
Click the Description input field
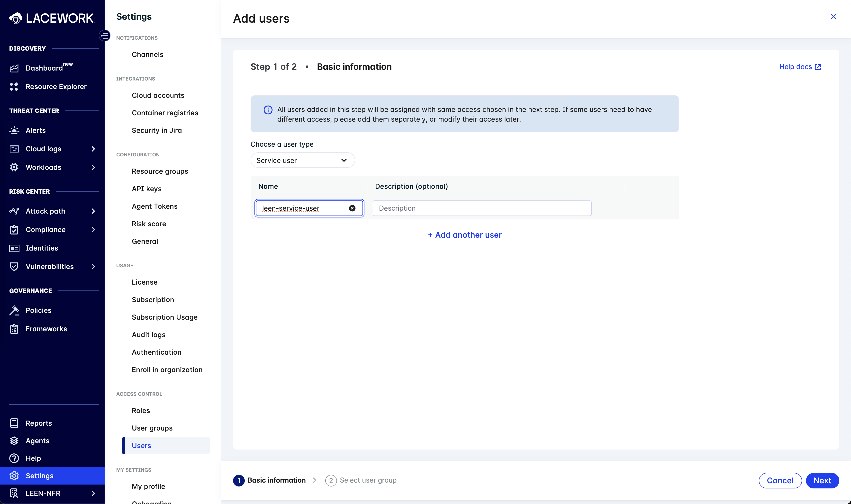(481, 208)
